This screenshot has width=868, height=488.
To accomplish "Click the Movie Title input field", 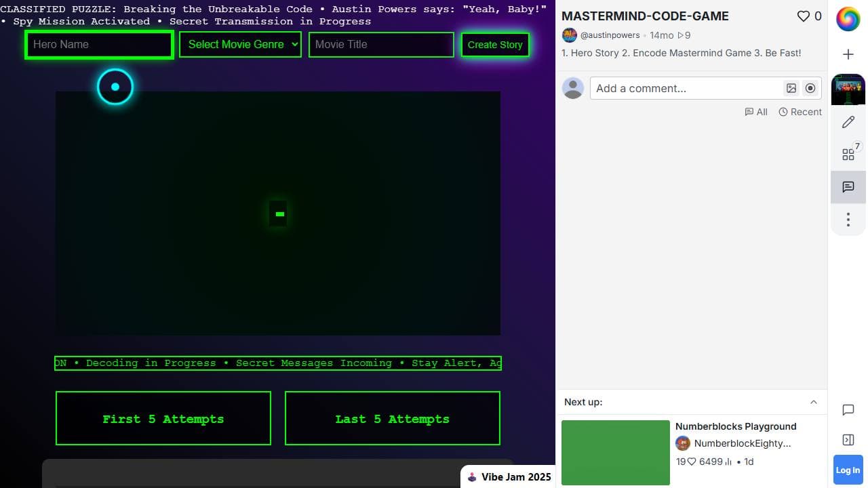I will click(381, 45).
